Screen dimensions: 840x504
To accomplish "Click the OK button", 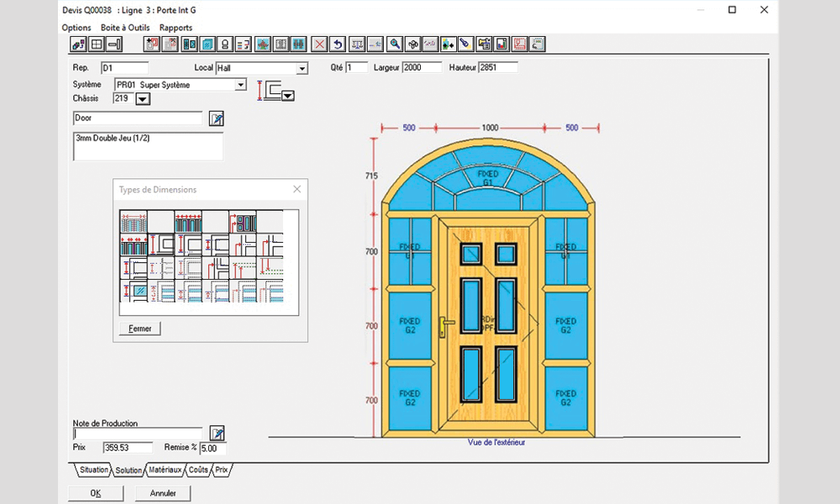I will pos(96,493).
